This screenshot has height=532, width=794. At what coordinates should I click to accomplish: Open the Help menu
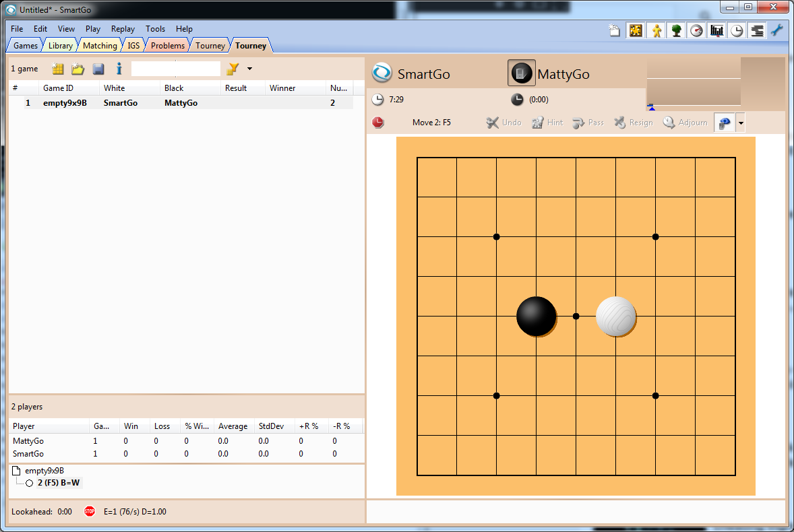tap(184, 29)
